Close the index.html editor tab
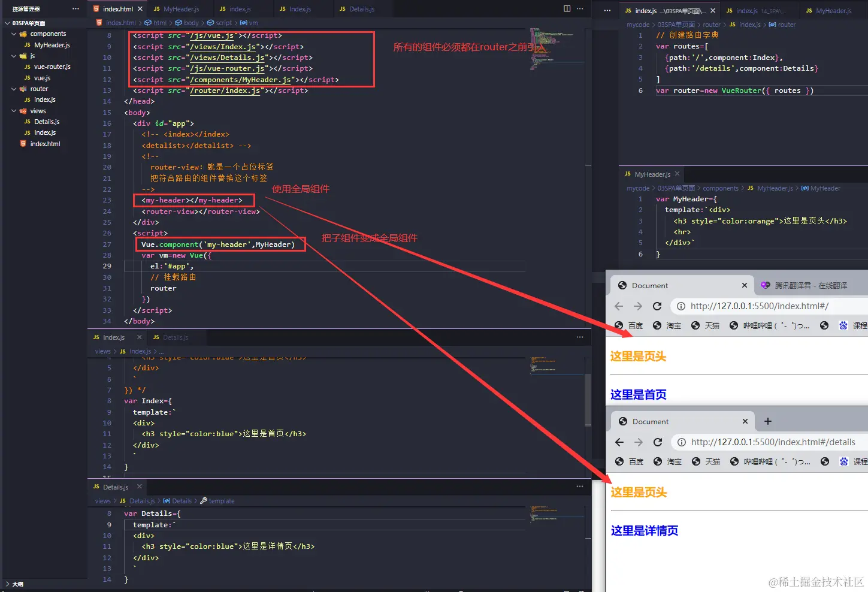The image size is (868, 592). pyautogui.click(x=140, y=9)
